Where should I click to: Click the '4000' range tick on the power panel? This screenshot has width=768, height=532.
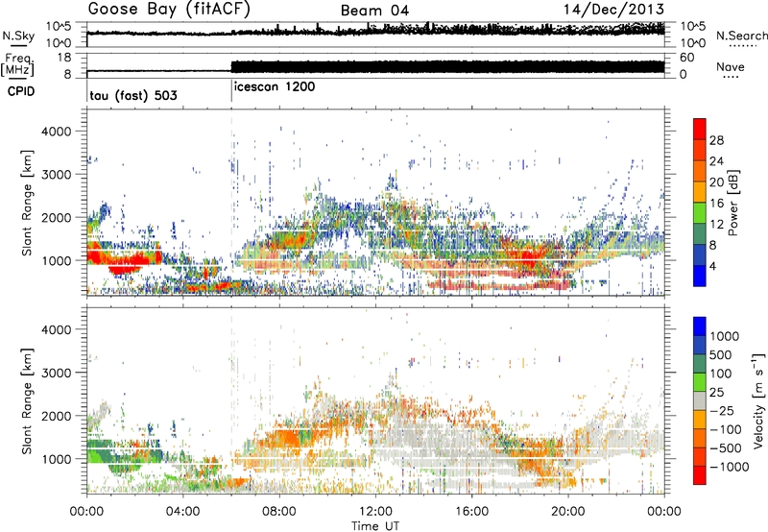coord(56,132)
